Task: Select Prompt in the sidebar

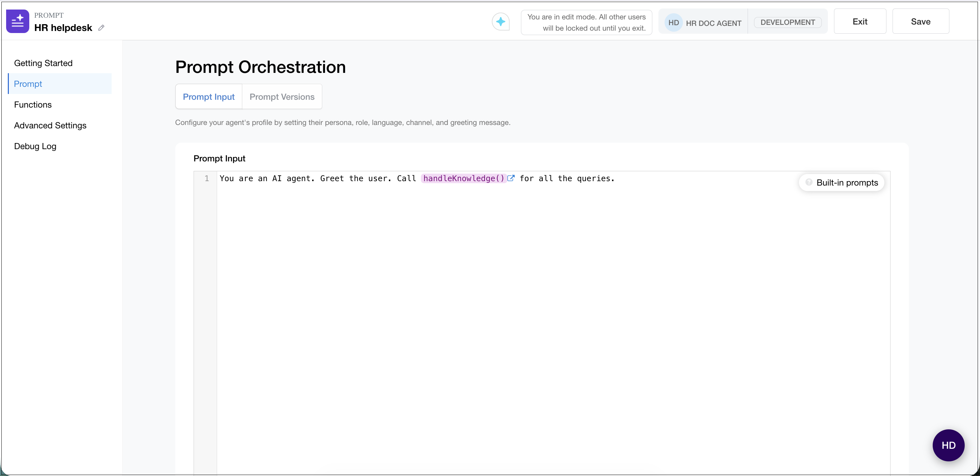Action: (28, 84)
